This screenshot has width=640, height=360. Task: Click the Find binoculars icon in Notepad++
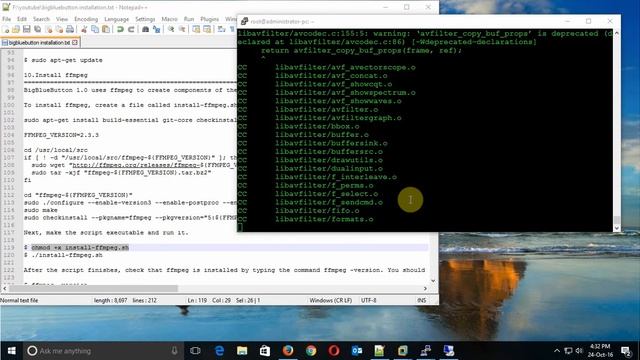point(145,29)
